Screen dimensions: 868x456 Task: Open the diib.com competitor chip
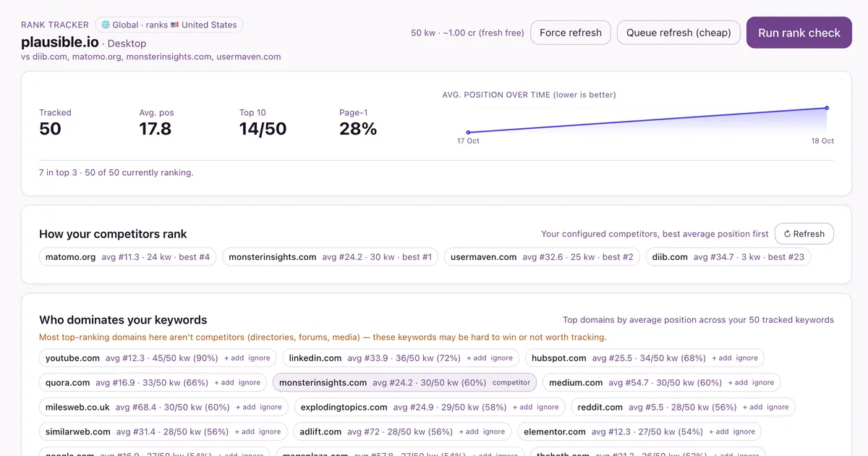pyautogui.click(x=728, y=257)
